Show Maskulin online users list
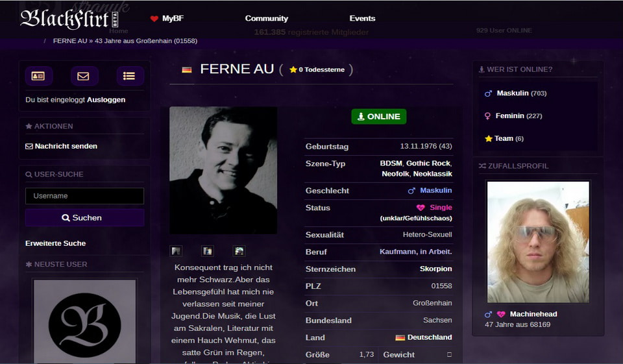This screenshot has height=364, width=623. 512,93
